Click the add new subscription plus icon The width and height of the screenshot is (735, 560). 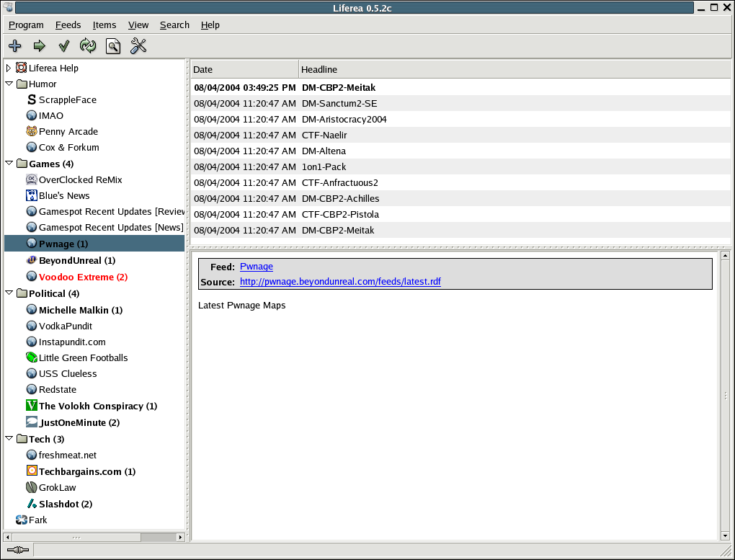click(14, 46)
